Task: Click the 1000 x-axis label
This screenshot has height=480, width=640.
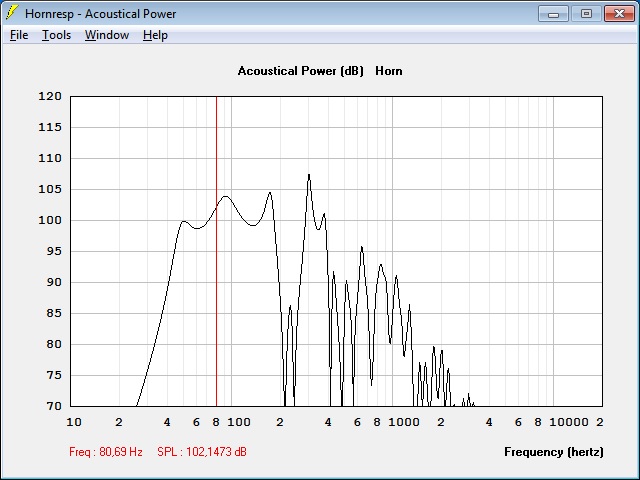Action: 404,422
